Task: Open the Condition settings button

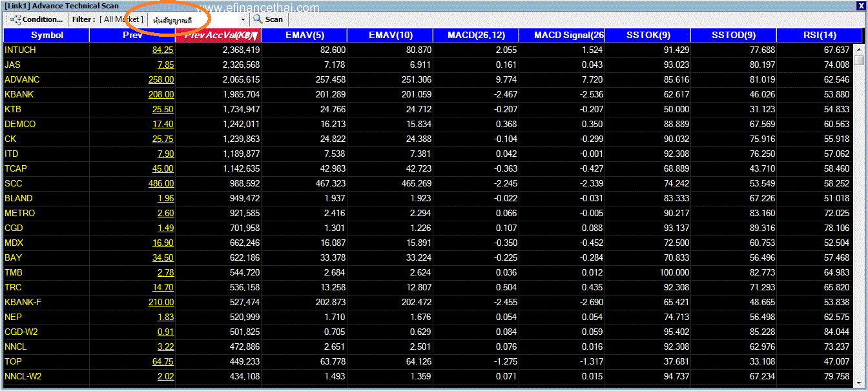Action: point(37,19)
